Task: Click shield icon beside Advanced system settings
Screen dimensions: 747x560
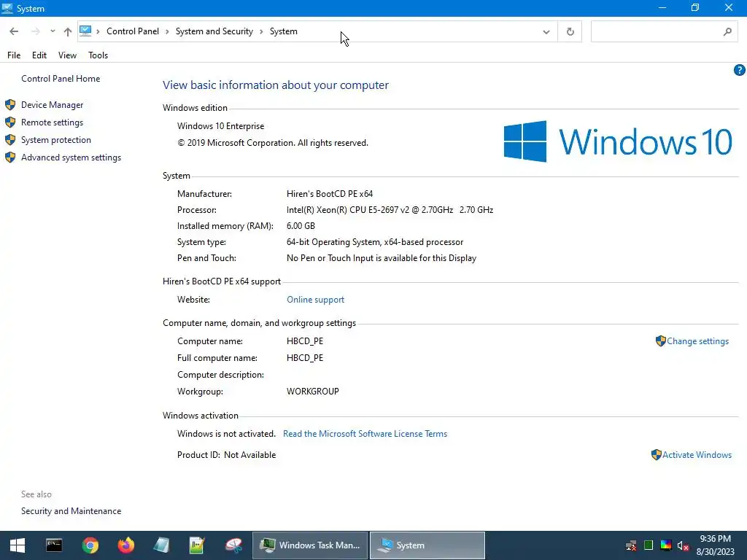Action: point(10,157)
